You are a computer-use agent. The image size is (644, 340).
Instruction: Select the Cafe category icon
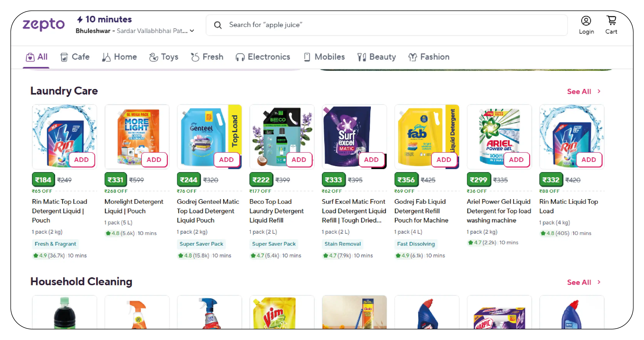click(64, 57)
